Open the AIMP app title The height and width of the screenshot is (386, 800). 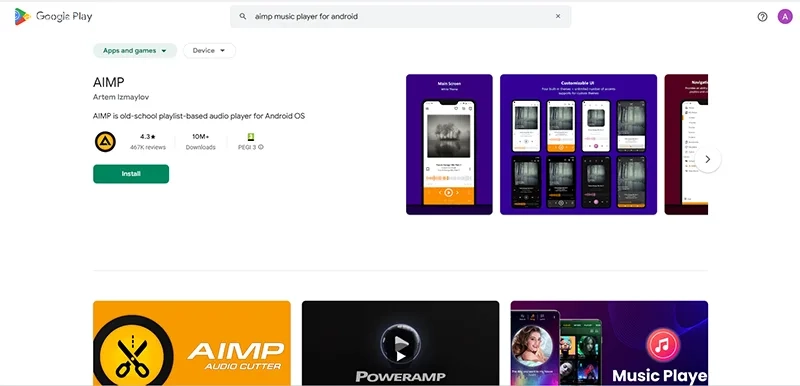[109, 82]
